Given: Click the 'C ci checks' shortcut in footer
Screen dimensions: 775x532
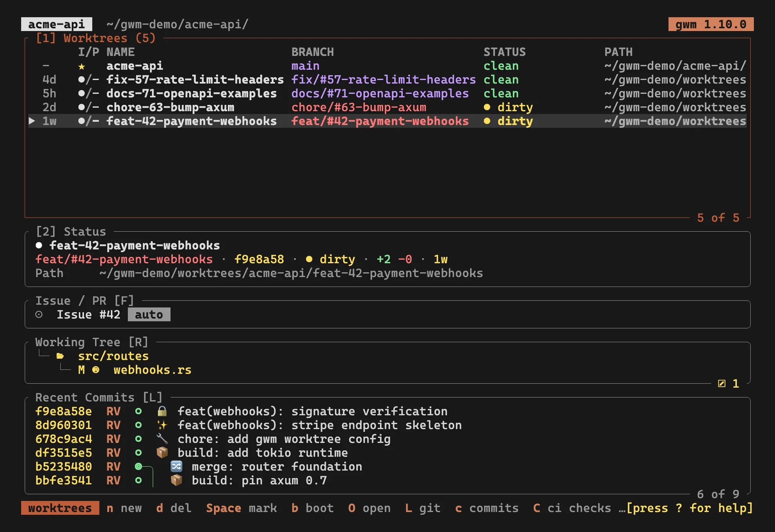Looking at the screenshot, I should tap(572, 508).
